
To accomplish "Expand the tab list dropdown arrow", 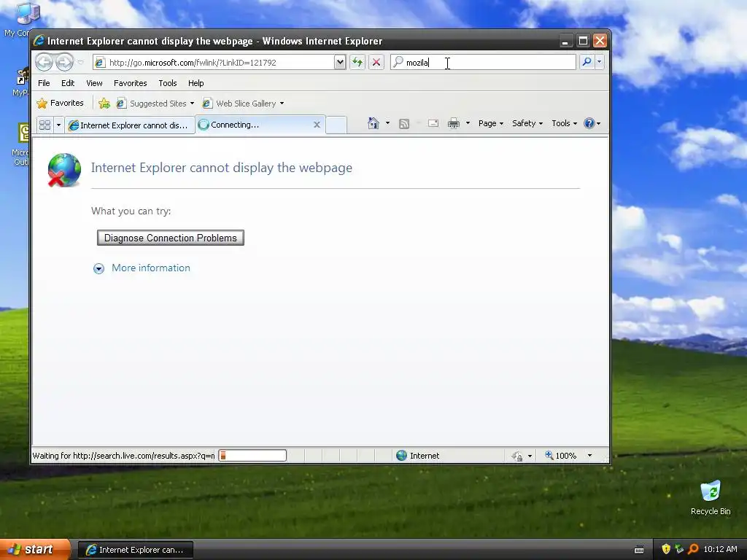I will 58,125.
